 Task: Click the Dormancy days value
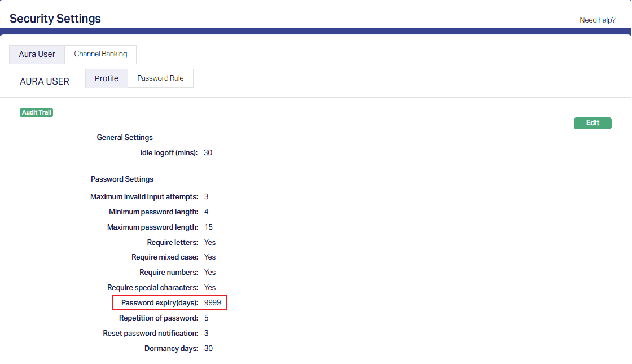click(208, 349)
